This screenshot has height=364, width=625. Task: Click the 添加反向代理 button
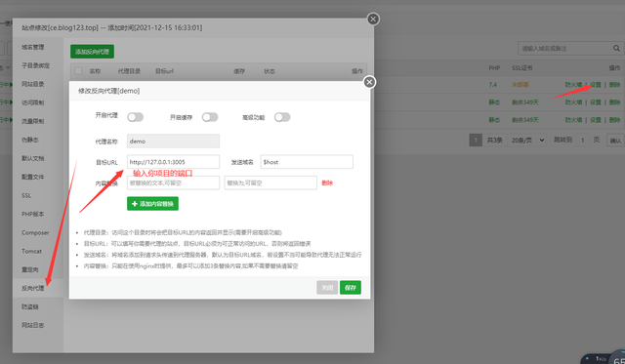[x=92, y=52]
